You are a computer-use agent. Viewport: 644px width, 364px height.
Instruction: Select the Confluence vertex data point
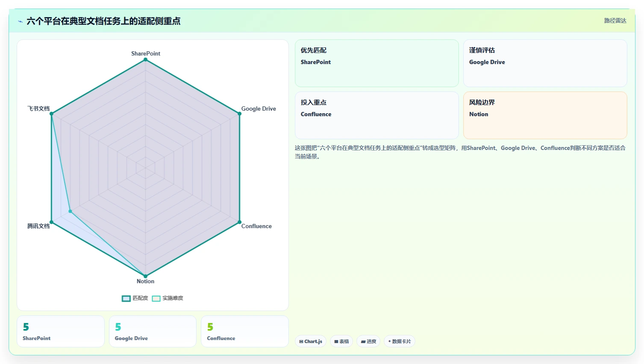(239, 222)
